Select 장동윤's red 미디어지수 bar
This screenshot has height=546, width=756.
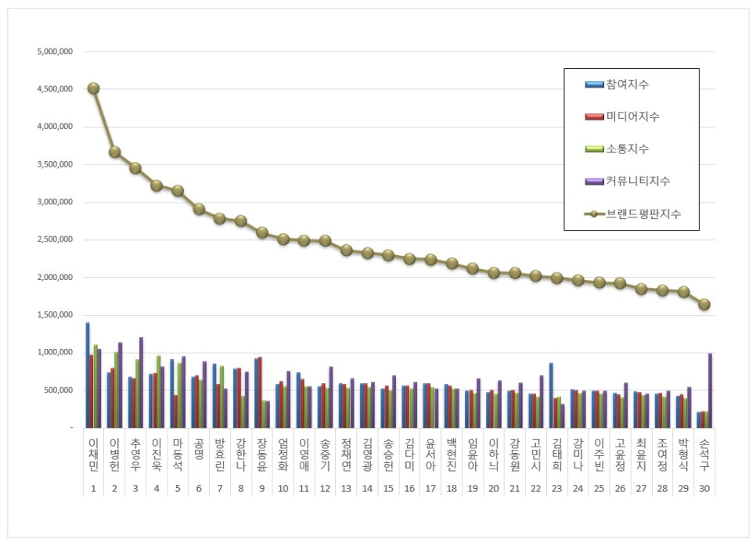click(x=260, y=393)
